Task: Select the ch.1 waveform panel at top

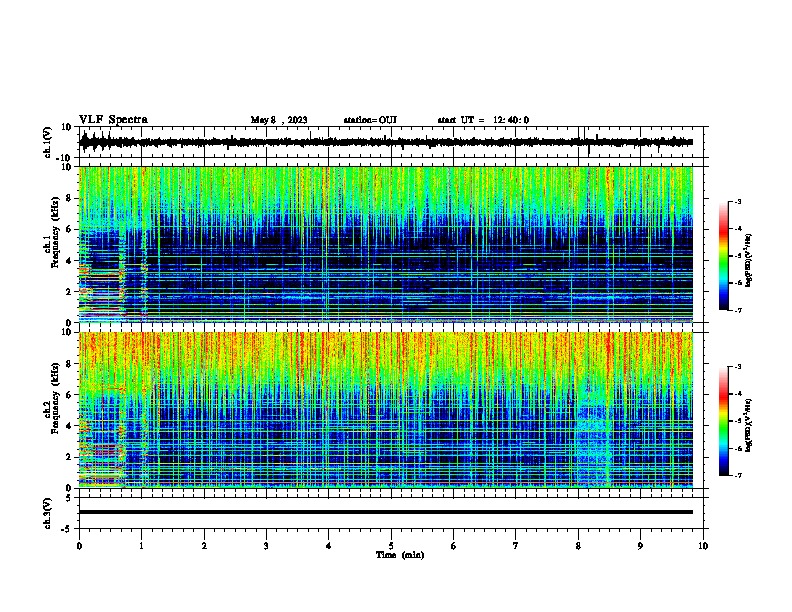Action: click(x=393, y=142)
